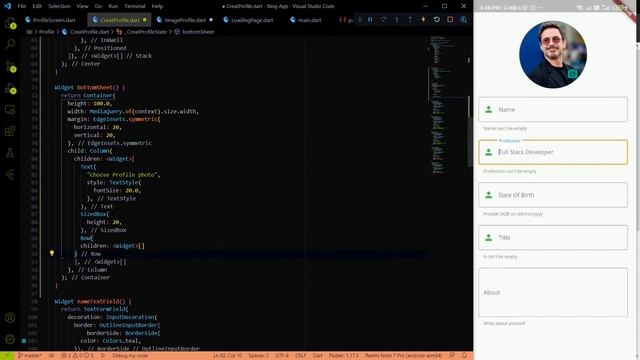Screen dimensions: 640x360
Task: Open the File menu
Action: point(22,6)
